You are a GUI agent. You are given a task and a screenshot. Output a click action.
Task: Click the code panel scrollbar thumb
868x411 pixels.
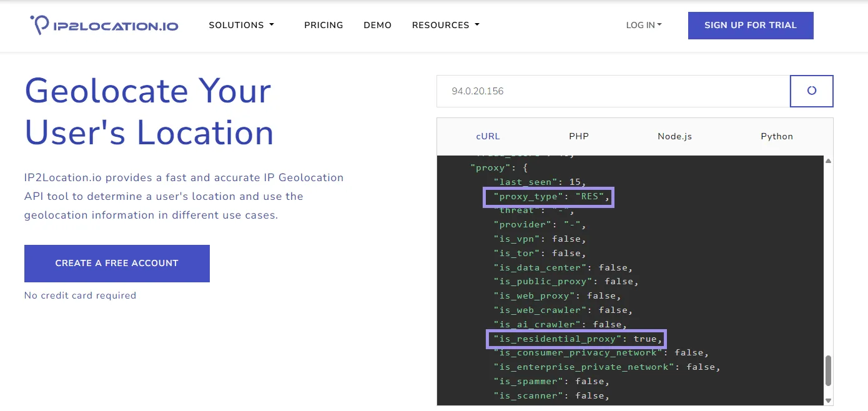click(x=829, y=370)
